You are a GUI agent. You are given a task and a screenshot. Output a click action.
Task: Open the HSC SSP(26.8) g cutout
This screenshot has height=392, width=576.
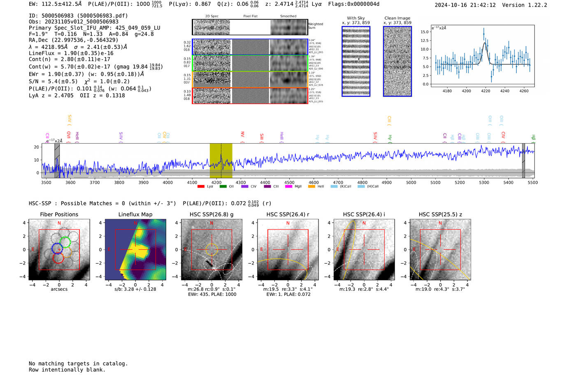coord(212,250)
